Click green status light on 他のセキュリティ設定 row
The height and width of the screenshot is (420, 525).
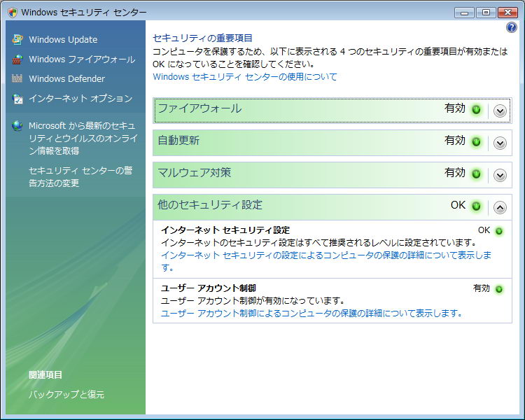tap(476, 206)
